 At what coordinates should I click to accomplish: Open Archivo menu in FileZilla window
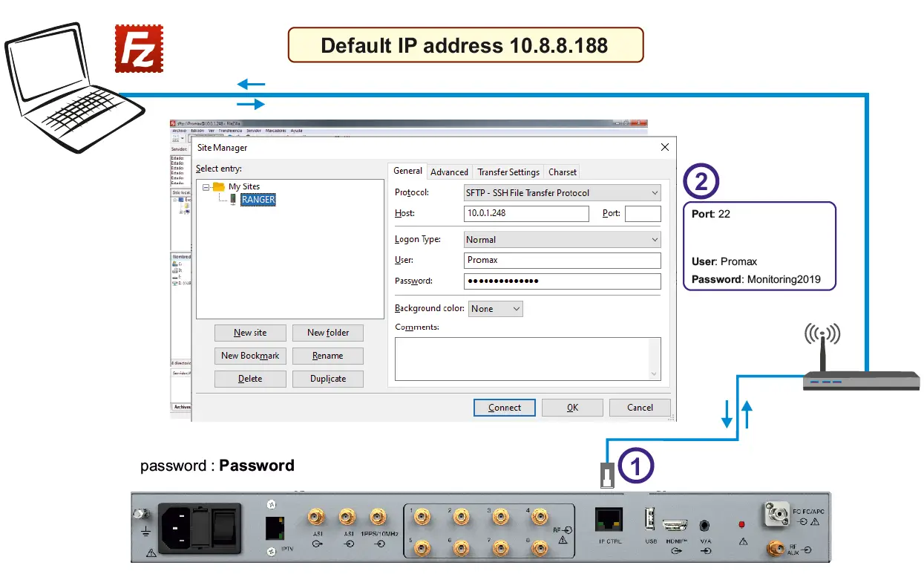179,131
